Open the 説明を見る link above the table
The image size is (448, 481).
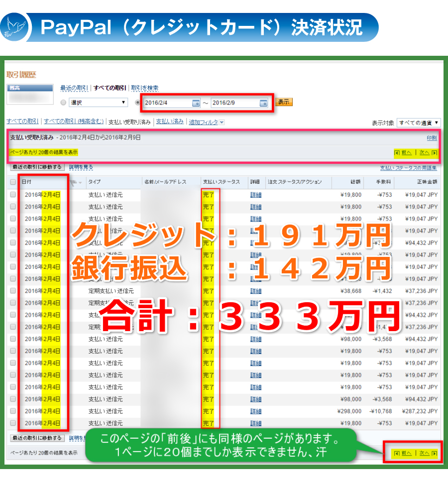point(81,167)
